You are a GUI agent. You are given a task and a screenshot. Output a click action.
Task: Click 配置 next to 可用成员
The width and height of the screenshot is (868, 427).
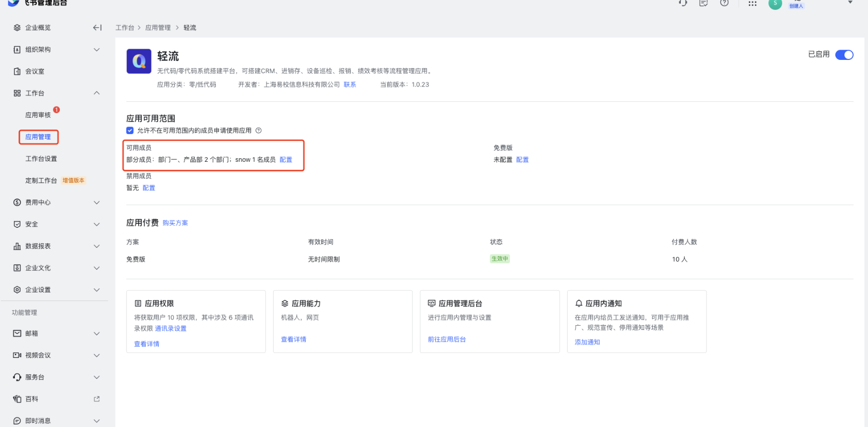pyautogui.click(x=286, y=160)
